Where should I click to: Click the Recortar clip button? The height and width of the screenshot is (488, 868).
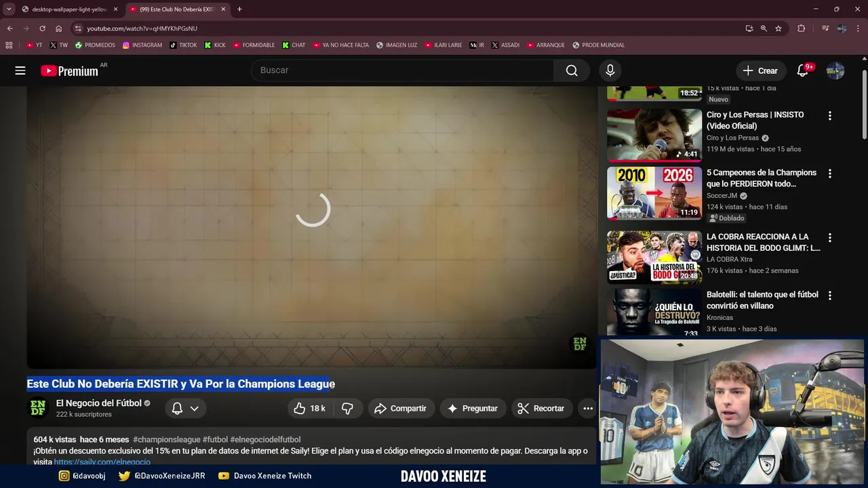pyautogui.click(x=540, y=408)
